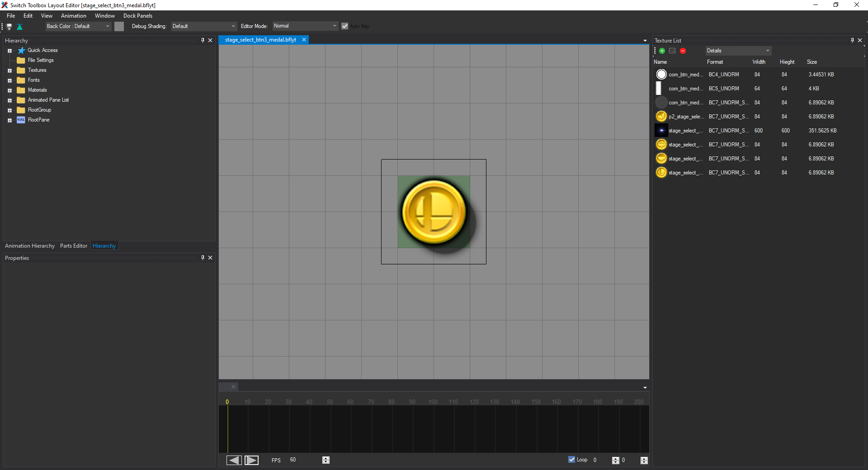Open the Animation menu
Screen dimensions: 868x470
coord(74,16)
